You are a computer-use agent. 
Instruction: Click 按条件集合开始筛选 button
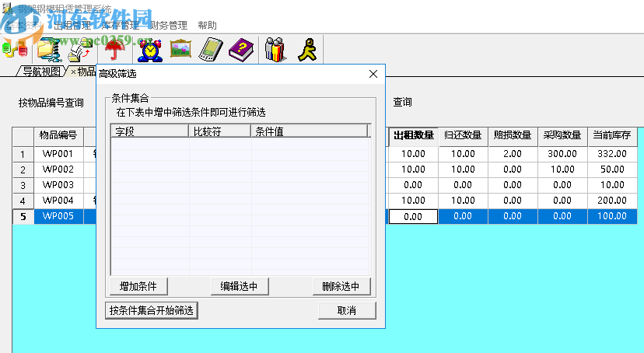point(152,310)
